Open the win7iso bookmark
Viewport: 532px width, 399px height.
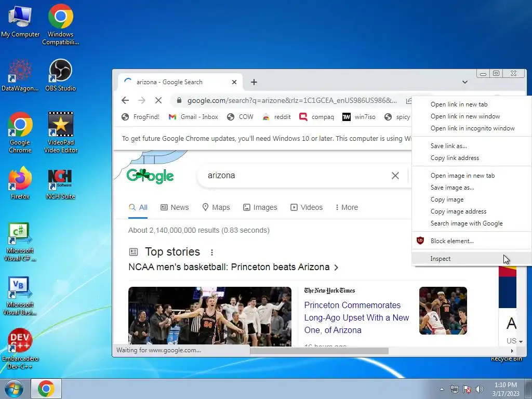[x=359, y=117]
